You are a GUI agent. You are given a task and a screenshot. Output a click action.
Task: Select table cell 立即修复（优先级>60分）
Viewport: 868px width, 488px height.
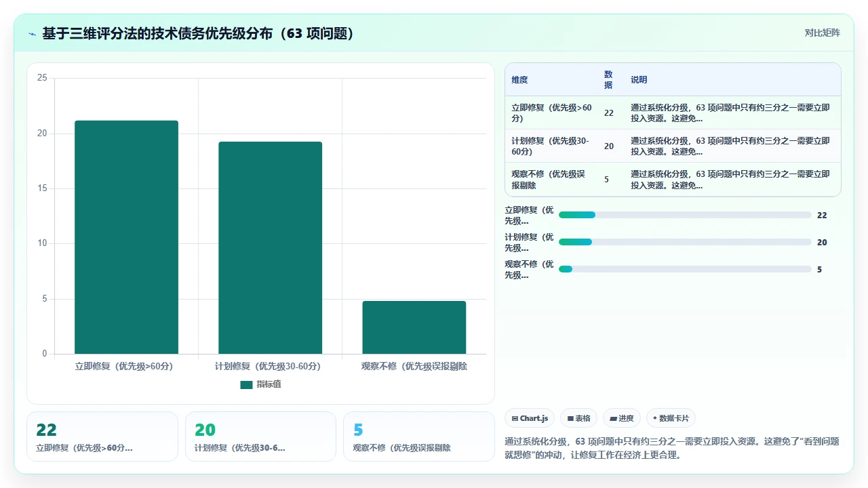551,113
